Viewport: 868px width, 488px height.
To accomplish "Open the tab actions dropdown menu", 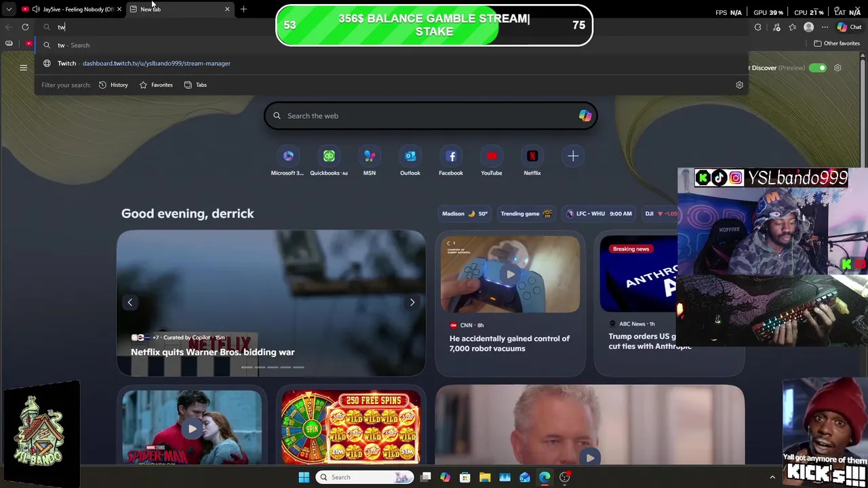I will [9, 9].
